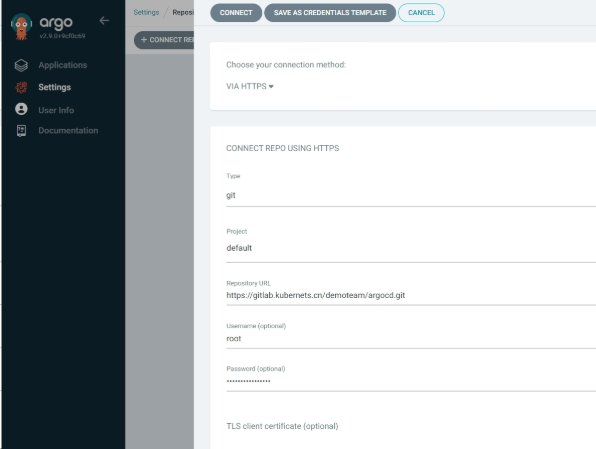Click the Settings breadcrumb link
The height and width of the screenshot is (449, 596).
(146, 12)
